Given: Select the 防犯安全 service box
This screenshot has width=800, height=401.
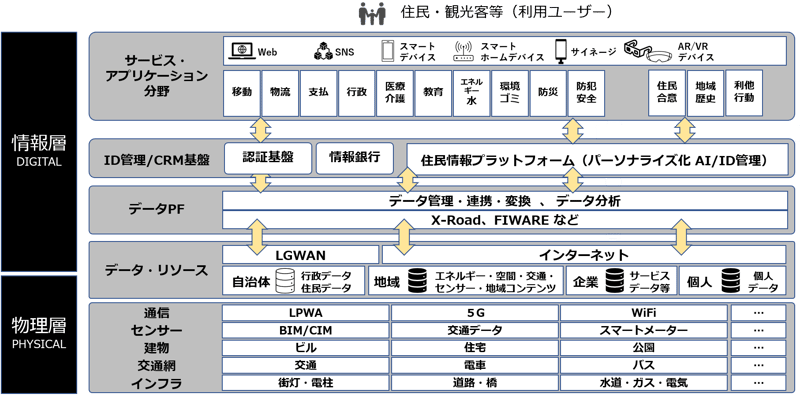Looking at the screenshot, I should (x=586, y=93).
